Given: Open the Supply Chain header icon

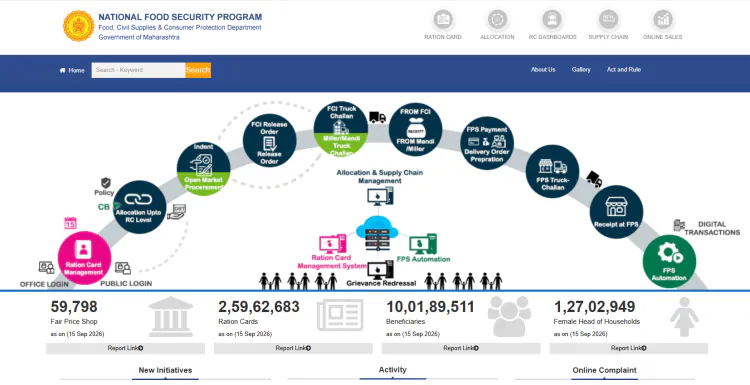Looking at the screenshot, I should click(608, 20).
